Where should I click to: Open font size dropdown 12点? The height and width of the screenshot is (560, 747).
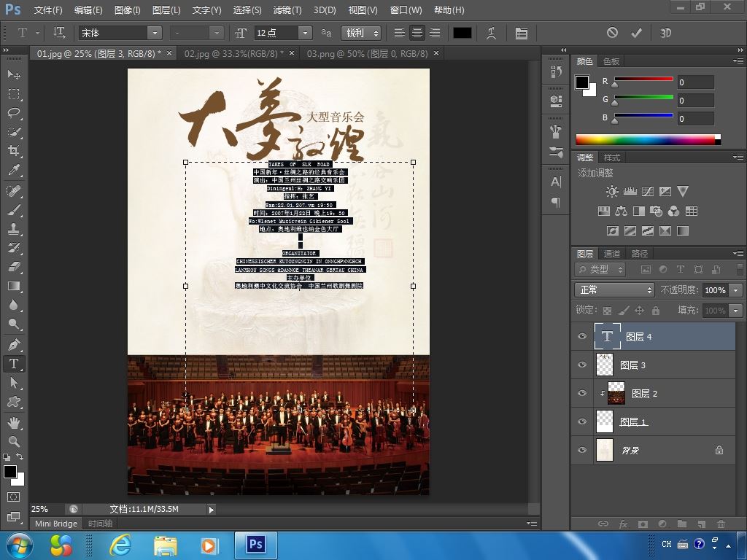[305, 33]
